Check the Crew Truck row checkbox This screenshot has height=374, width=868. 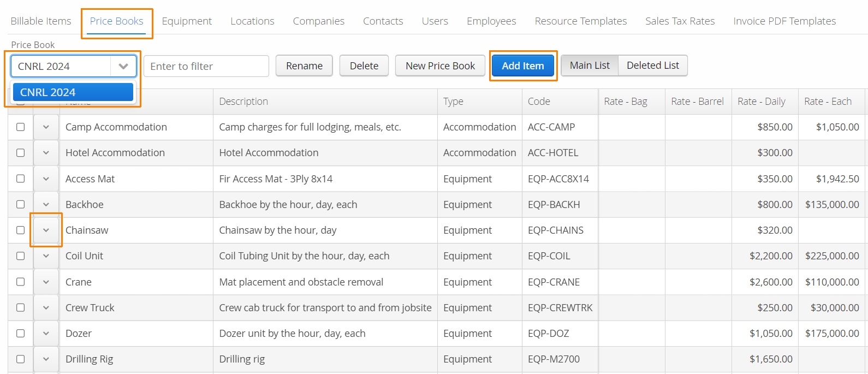point(21,307)
